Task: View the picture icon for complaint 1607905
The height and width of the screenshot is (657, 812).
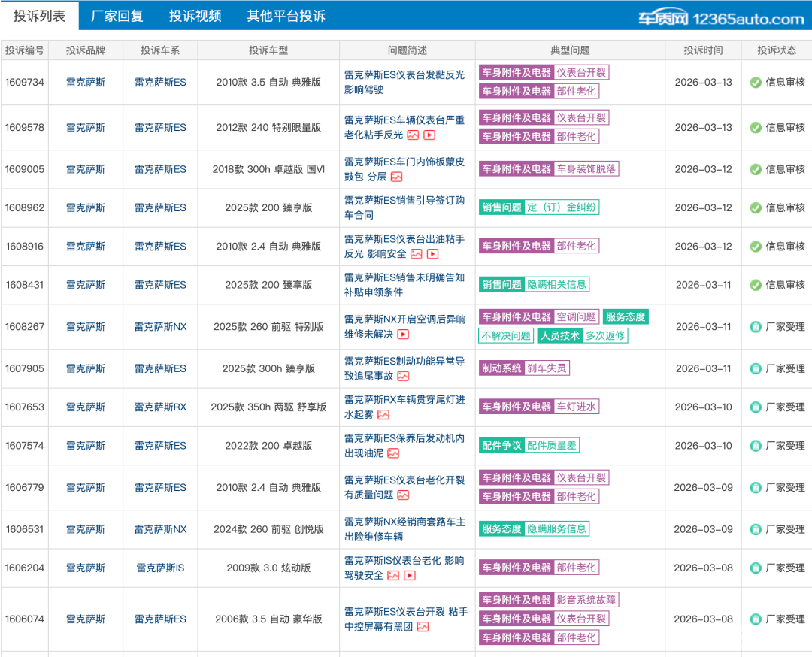Action: [x=403, y=377]
